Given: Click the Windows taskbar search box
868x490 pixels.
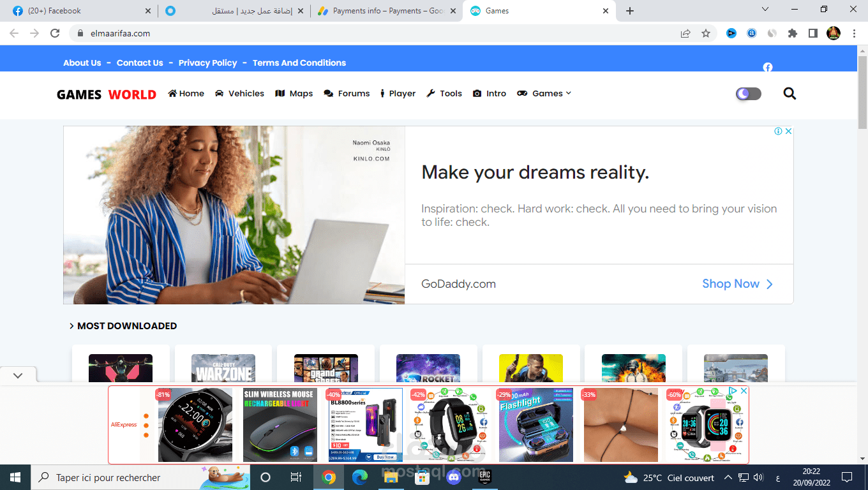Looking at the screenshot, I should point(140,477).
